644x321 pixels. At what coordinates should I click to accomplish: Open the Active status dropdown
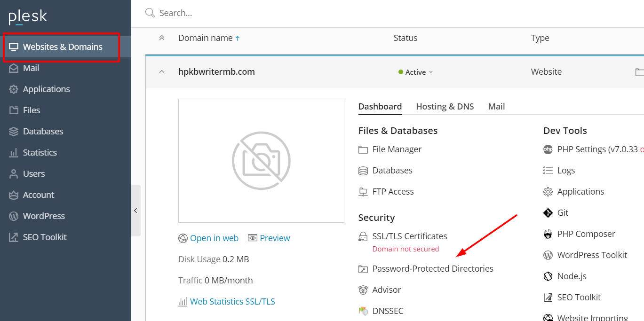coord(416,72)
